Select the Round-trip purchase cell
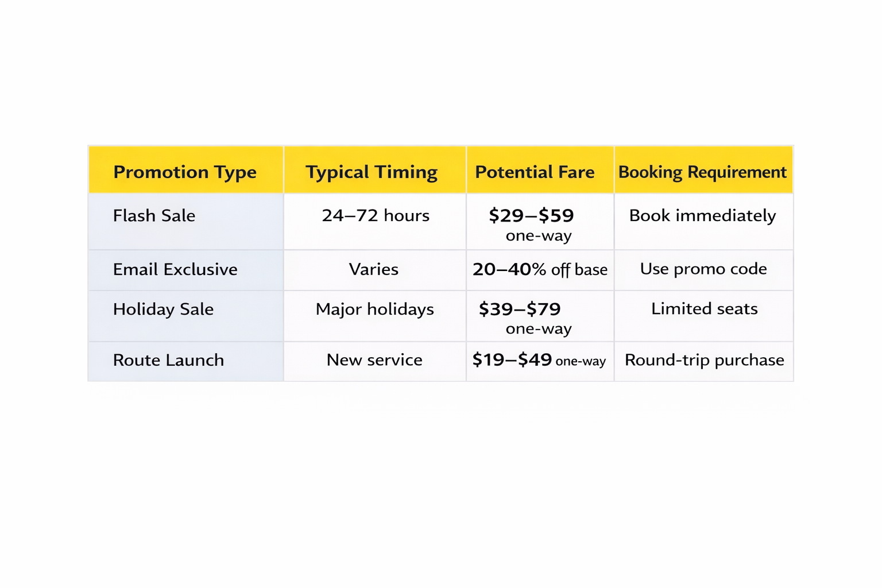 point(704,360)
